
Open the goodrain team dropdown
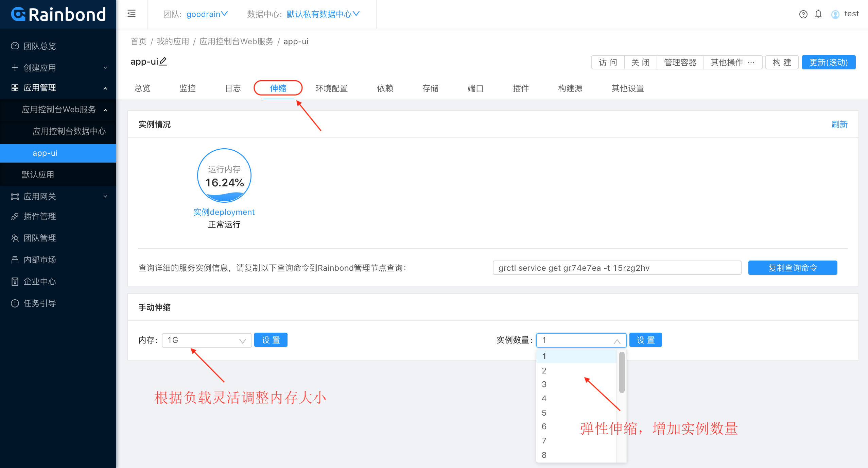coord(207,14)
